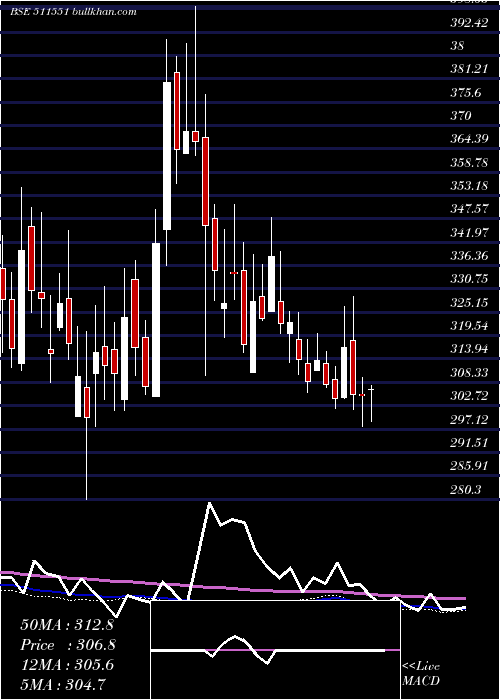The height and width of the screenshot is (700, 500).
Task: Select the 313.94 axis value
Action: 469,349
